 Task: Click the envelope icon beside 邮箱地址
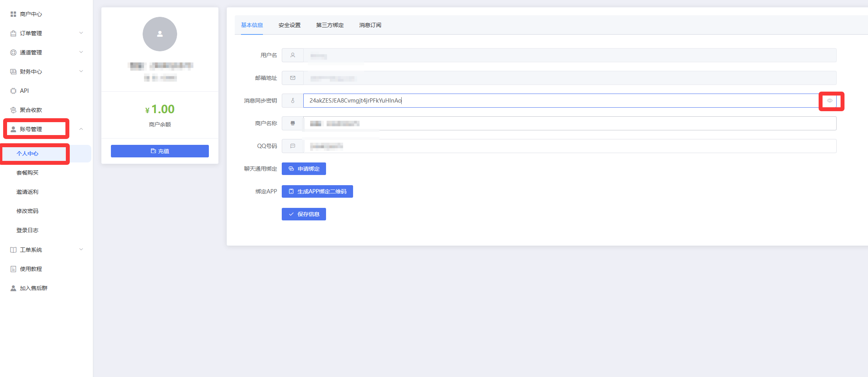292,78
